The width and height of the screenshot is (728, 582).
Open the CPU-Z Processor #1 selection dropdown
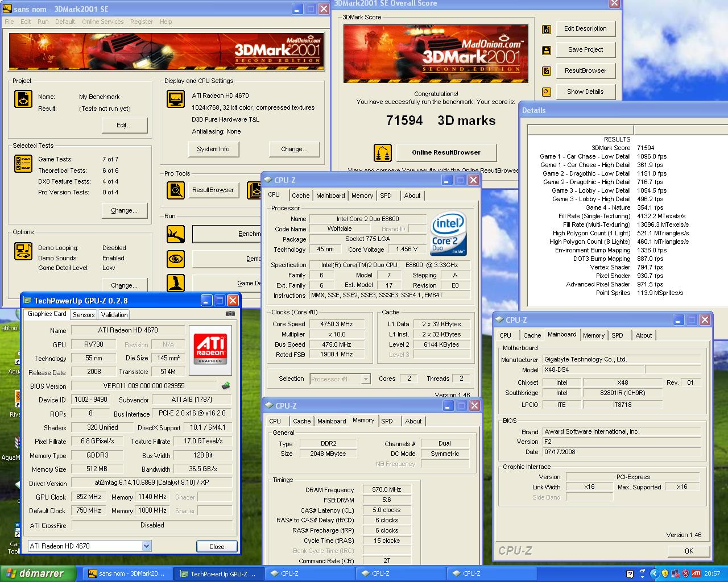click(x=366, y=379)
